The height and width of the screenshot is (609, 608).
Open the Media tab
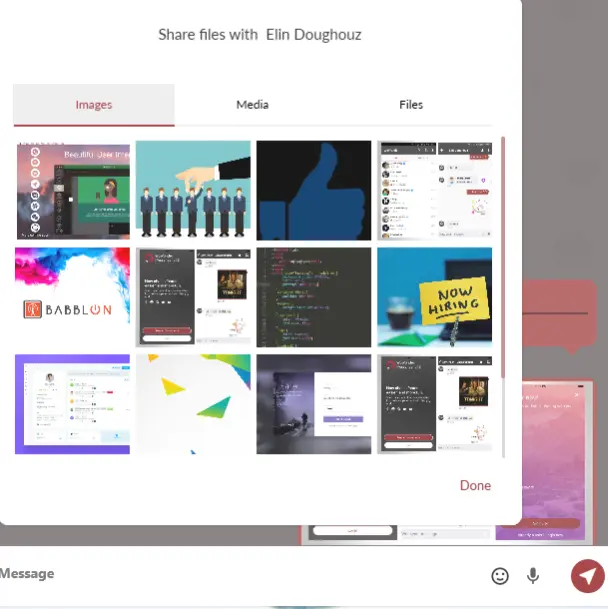click(252, 104)
